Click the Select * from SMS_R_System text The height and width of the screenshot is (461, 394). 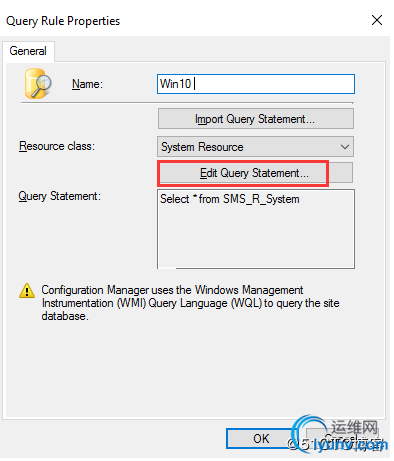(230, 199)
